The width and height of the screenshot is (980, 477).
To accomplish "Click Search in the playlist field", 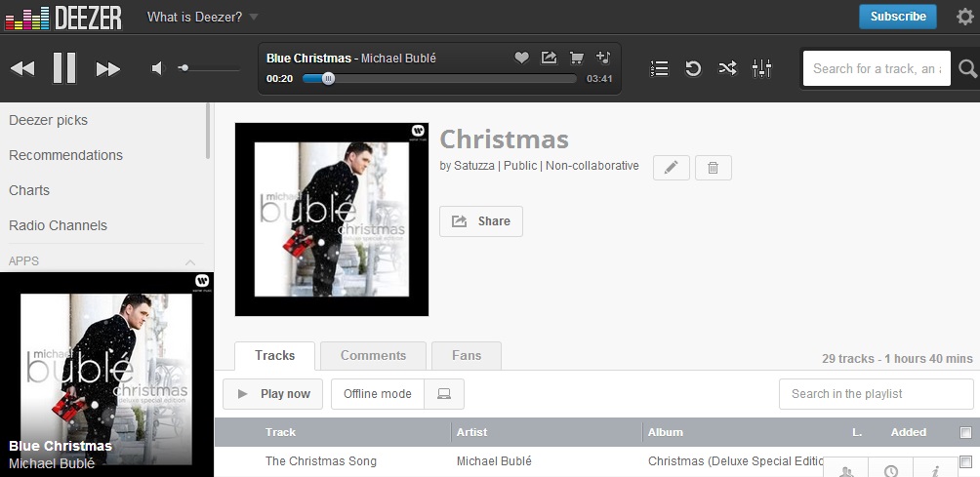I will click(877, 394).
